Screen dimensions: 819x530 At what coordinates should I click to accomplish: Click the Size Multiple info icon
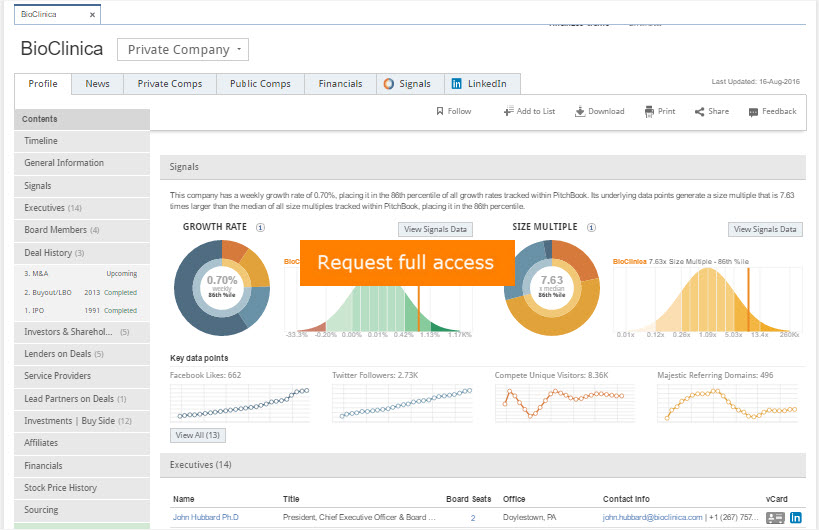click(x=591, y=227)
